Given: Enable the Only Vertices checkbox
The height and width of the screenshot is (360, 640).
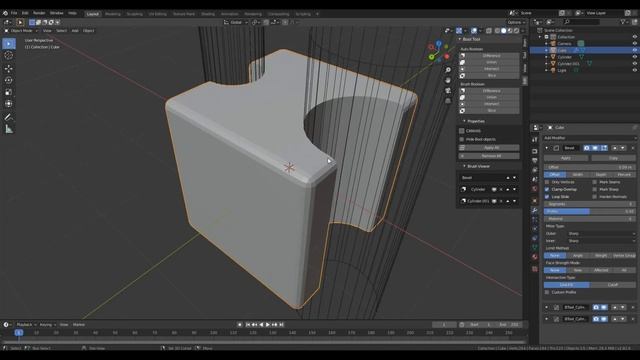Looking at the screenshot, I should coord(547,182).
